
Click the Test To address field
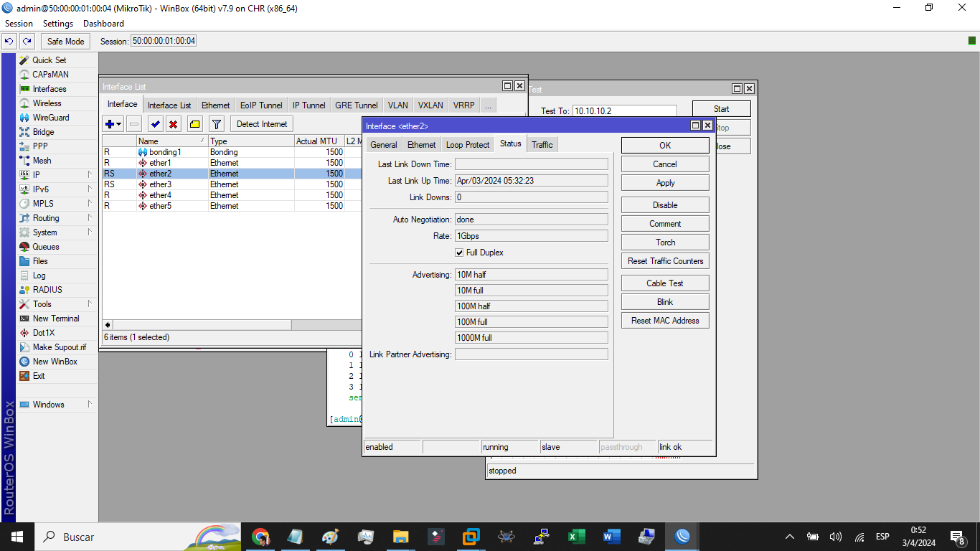coord(624,111)
